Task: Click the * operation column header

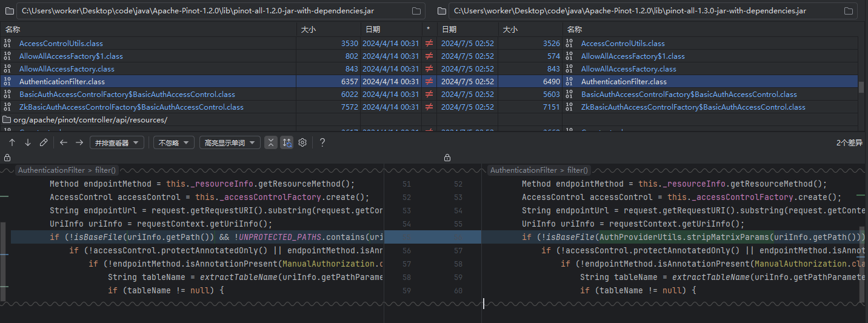Action: (x=429, y=29)
